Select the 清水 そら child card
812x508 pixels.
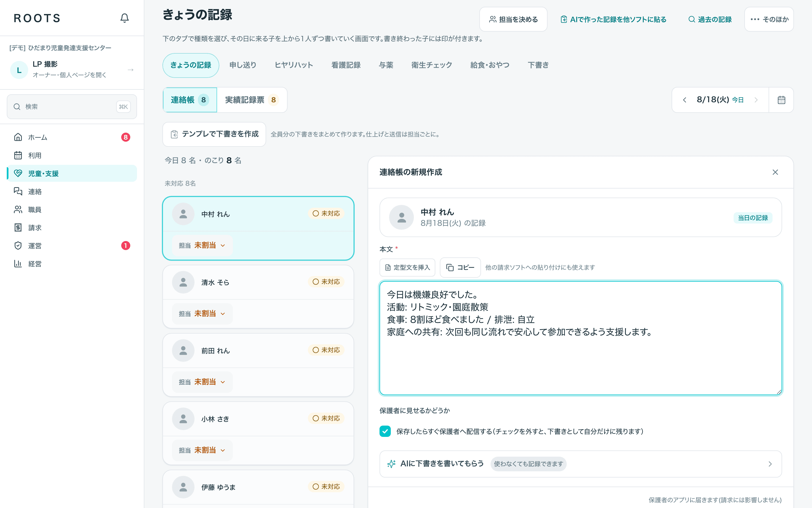click(258, 296)
